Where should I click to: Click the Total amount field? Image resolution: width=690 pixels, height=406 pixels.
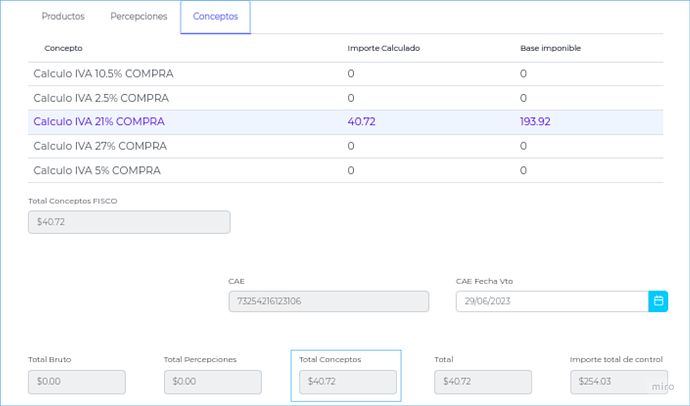pos(483,382)
